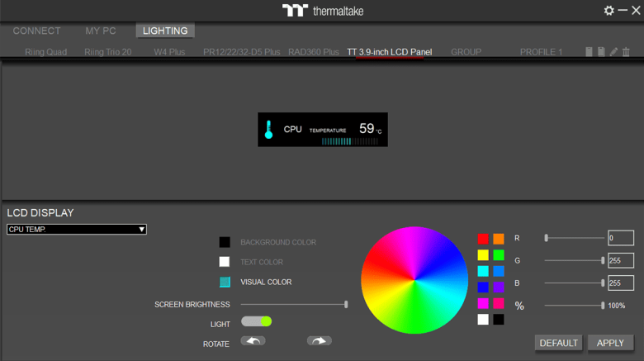The image size is (644, 361).
Task: Pick the green preset swatch
Action: coord(499,255)
